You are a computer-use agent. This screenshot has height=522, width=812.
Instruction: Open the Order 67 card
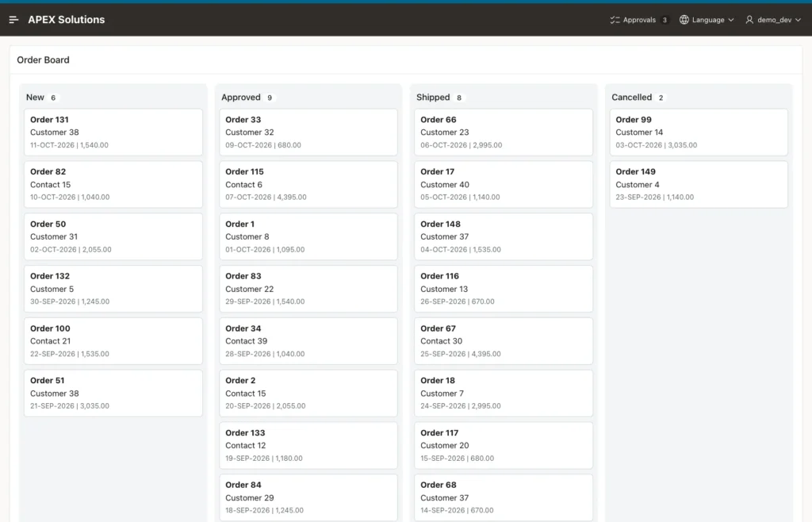pyautogui.click(x=504, y=341)
